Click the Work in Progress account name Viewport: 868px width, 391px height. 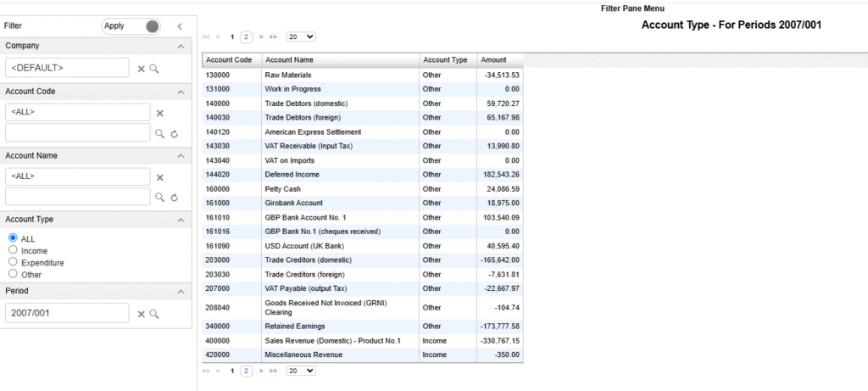pyautogui.click(x=292, y=88)
